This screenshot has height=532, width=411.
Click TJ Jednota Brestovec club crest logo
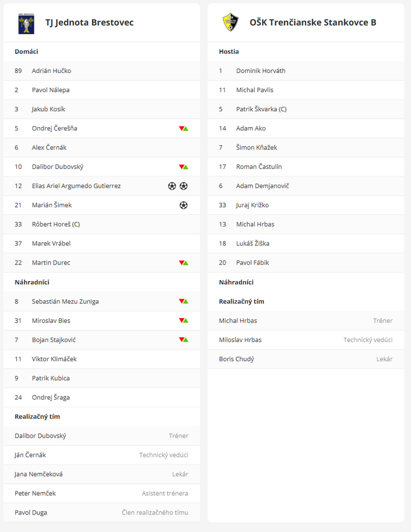[x=26, y=23]
